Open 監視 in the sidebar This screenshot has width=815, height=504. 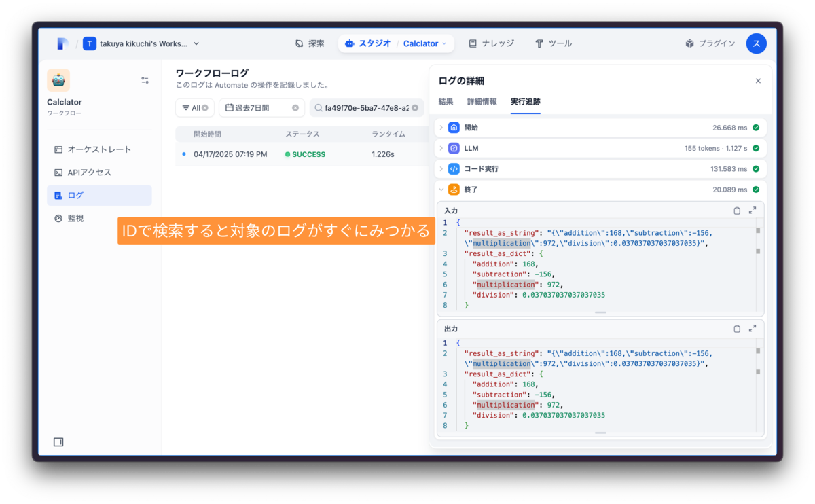[x=99, y=219]
